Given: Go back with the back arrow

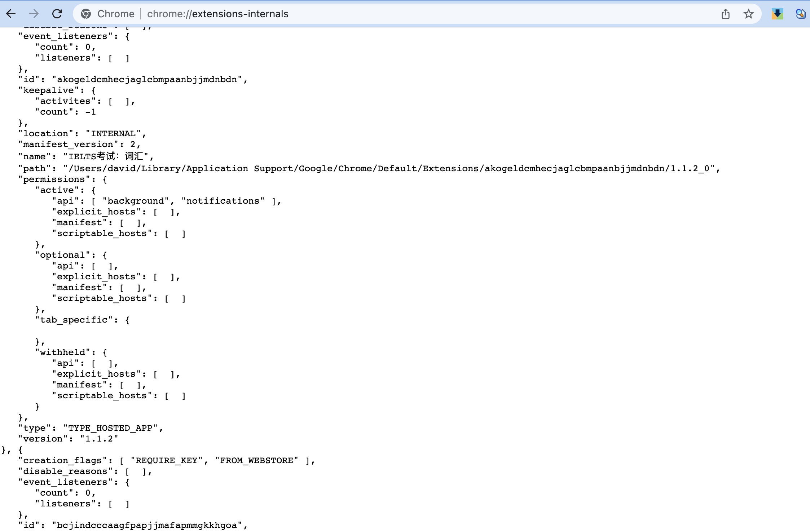Looking at the screenshot, I should [x=11, y=14].
